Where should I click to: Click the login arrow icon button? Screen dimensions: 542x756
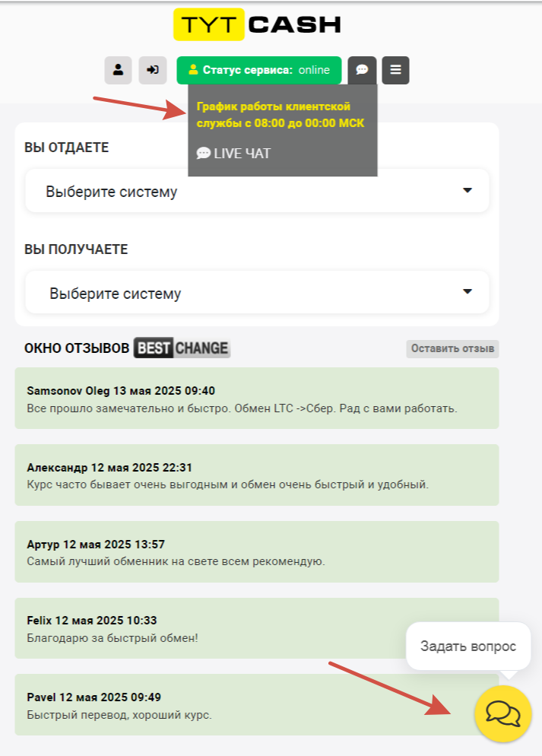pyautogui.click(x=153, y=70)
